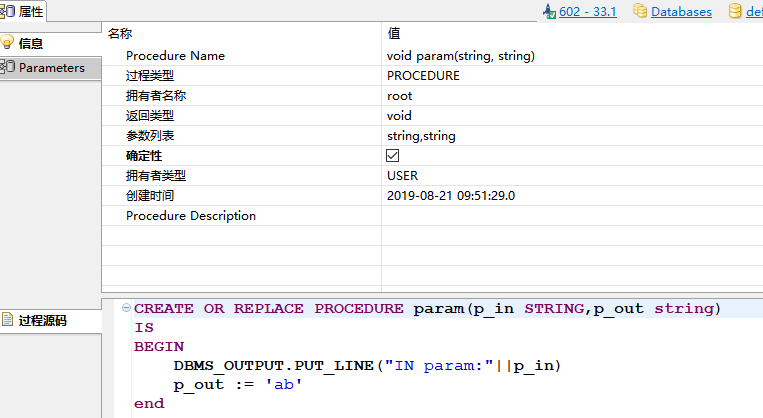Click the 值 column header
The width and height of the screenshot is (763, 418).
pos(393,34)
